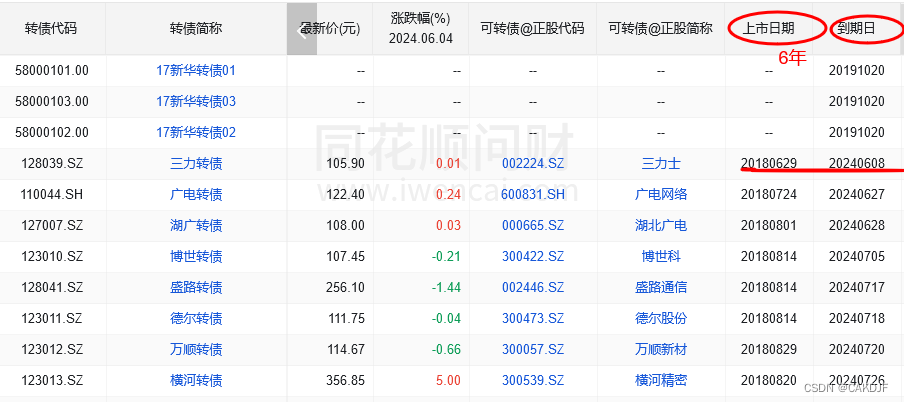Click listing date 20180724

click(769, 195)
